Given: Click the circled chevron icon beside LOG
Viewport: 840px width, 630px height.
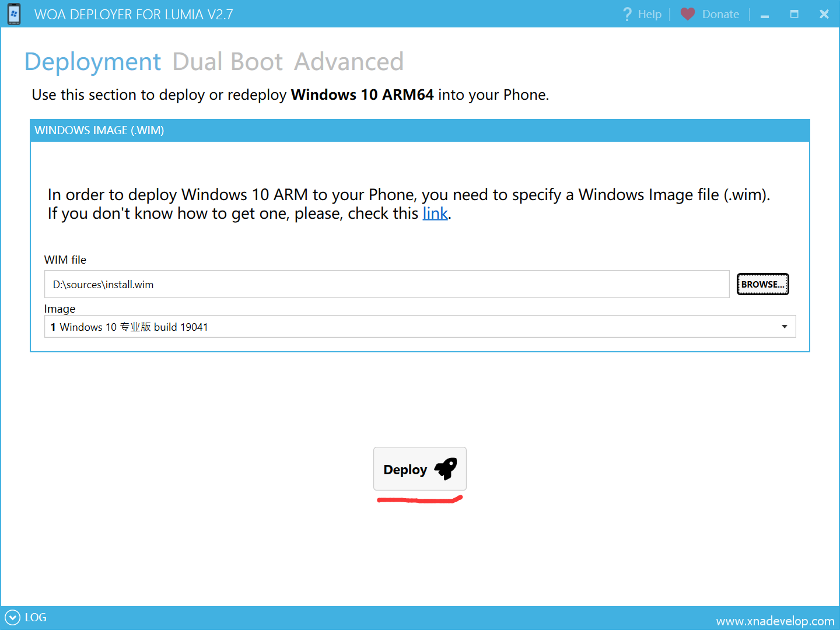Looking at the screenshot, I should click(12, 617).
